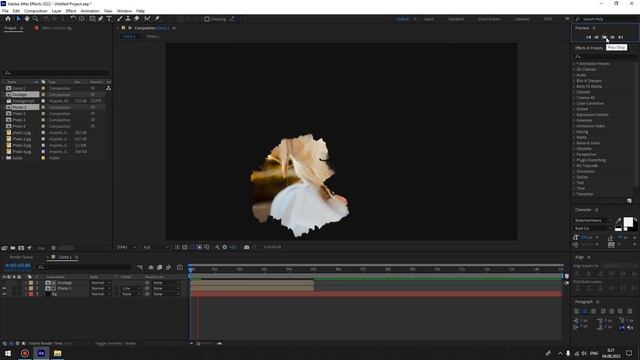
Task: Select the Rotation tool
Action: click(x=73, y=19)
